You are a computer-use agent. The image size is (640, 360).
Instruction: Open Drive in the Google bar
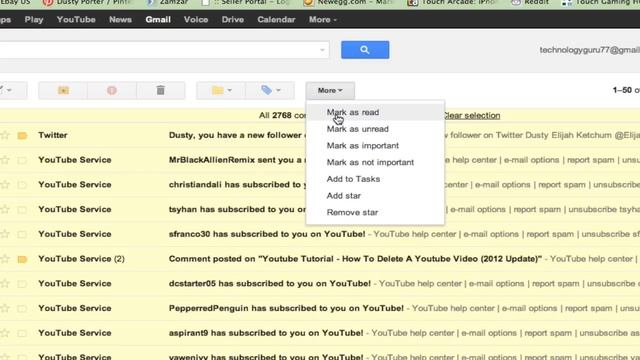[233, 20]
